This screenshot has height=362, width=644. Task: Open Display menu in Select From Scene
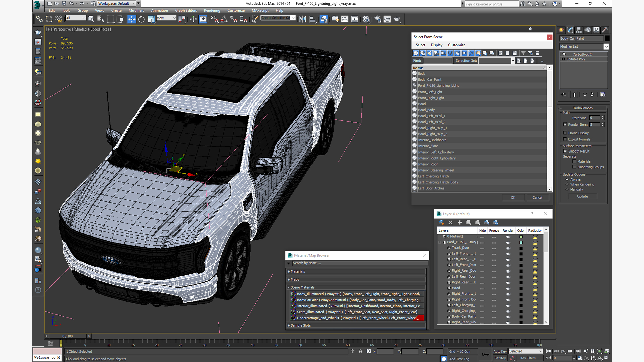pyautogui.click(x=436, y=45)
